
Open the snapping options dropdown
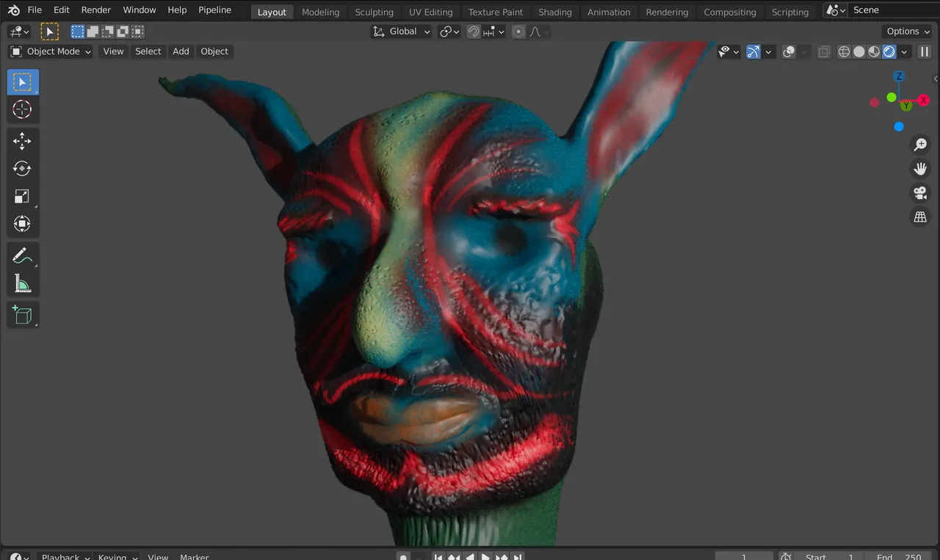point(495,32)
